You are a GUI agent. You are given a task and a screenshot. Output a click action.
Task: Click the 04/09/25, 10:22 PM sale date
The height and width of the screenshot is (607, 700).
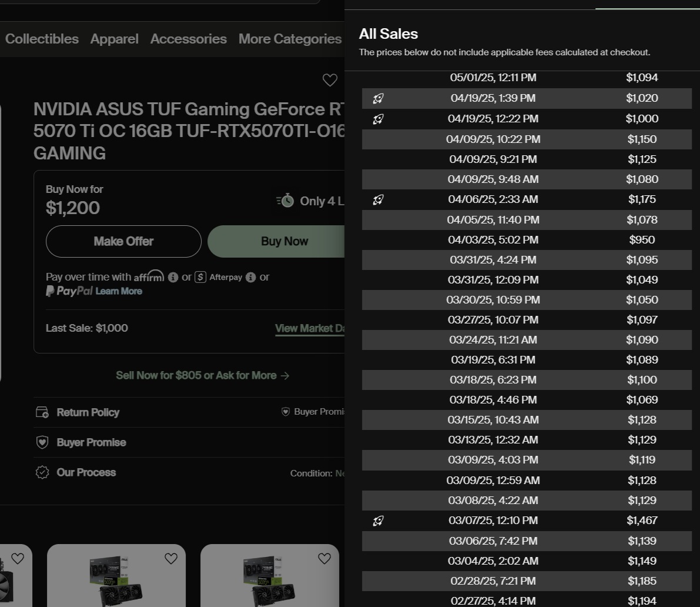pyautogui.click(x=493, y=139)
